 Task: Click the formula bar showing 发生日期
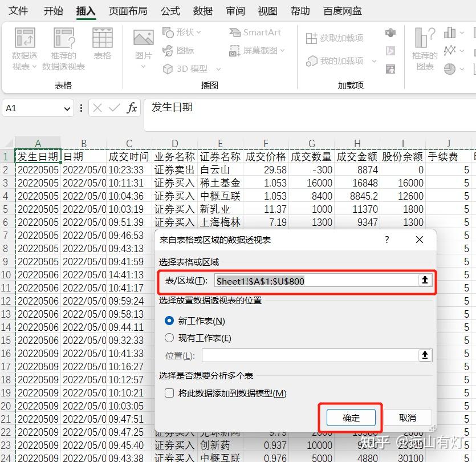tap(310, 115)
